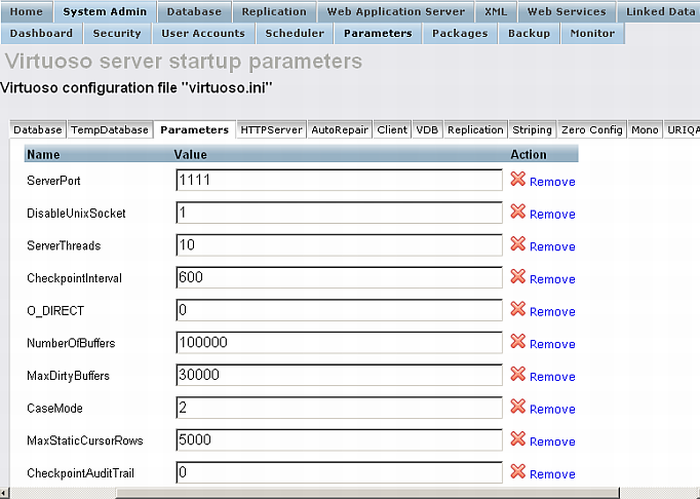Click the Remove link for O_DIRECT
Viewport: 700px width, 499px height.
552,312
